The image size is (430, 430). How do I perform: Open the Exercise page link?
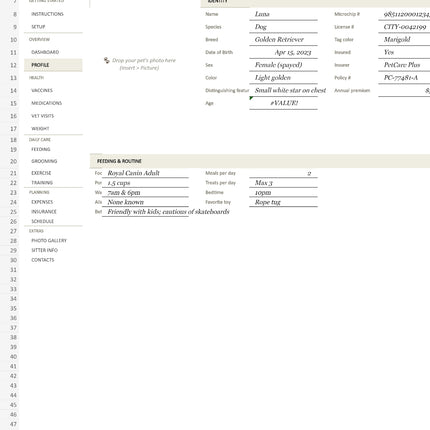[x=41, y=173]
